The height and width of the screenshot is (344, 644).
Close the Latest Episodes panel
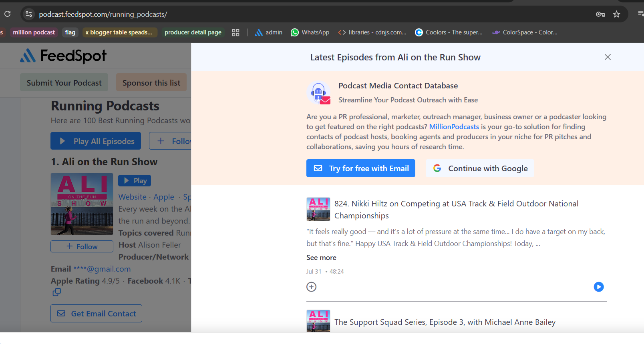(608, 57)
